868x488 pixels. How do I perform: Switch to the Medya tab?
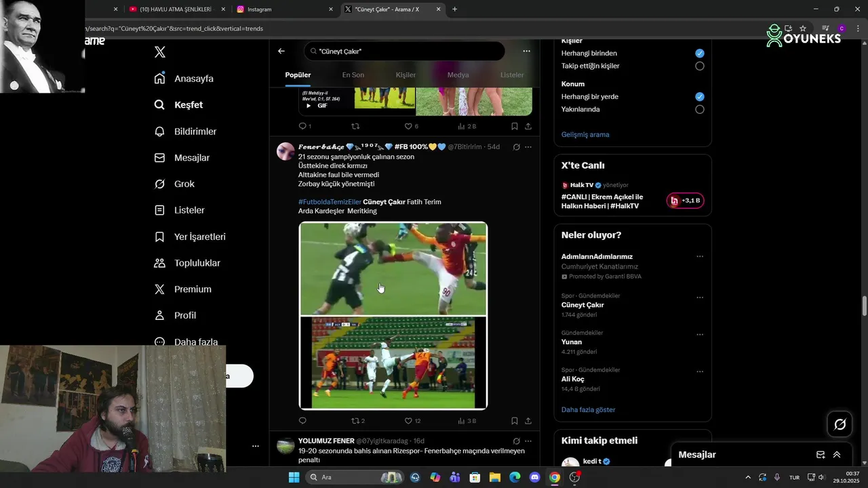[458, 75]
